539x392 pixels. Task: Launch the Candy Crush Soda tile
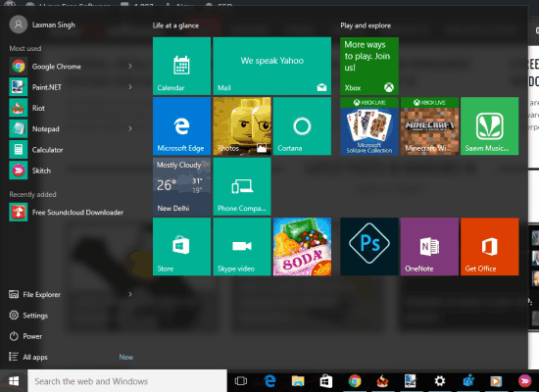click(x=302, y=247)
